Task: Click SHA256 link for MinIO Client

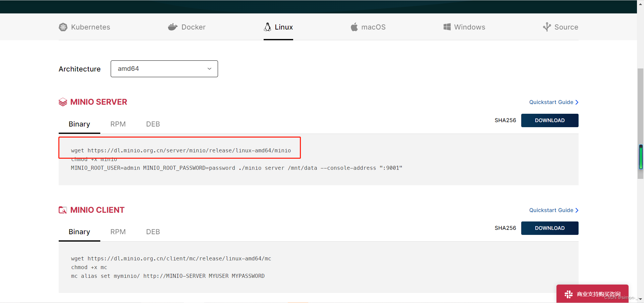Action: click(x=505, y=228)
